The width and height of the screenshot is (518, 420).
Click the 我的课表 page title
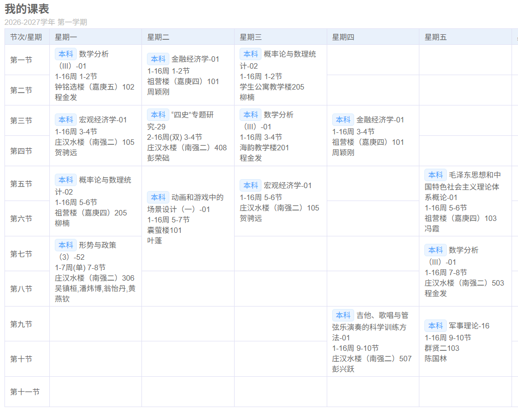pyautogui.click(x=27, y=9)
